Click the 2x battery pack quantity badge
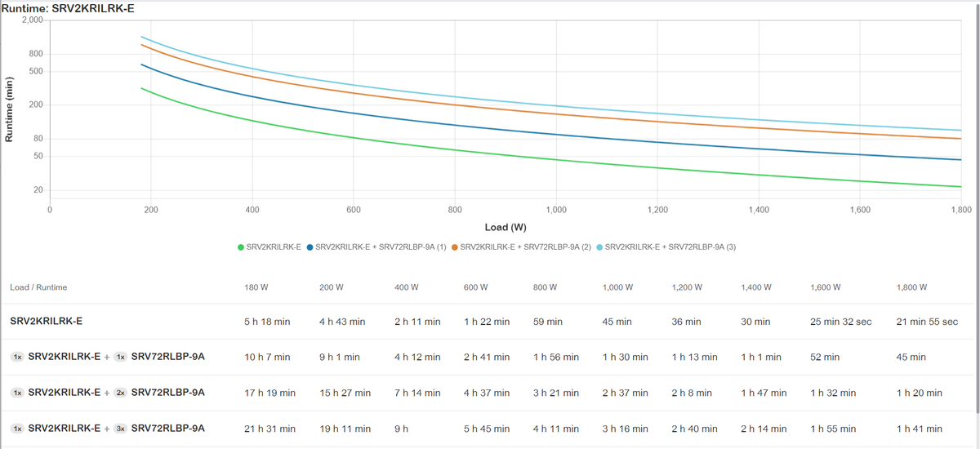The width and height of the screenshot is (980, 449). (x=119, y=393)
